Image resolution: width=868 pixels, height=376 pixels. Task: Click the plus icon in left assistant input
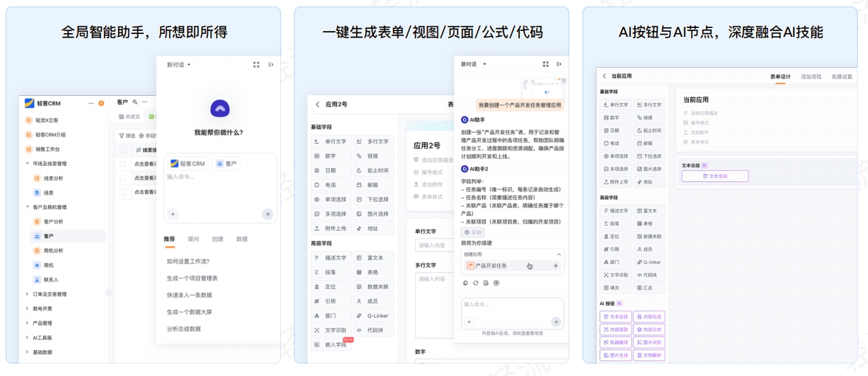(x=173, y=214)
